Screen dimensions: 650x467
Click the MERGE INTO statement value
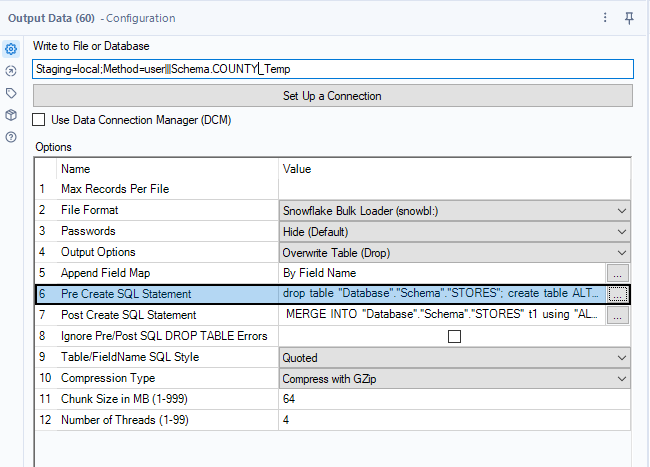pyautogui.click(x=442, y=315)
